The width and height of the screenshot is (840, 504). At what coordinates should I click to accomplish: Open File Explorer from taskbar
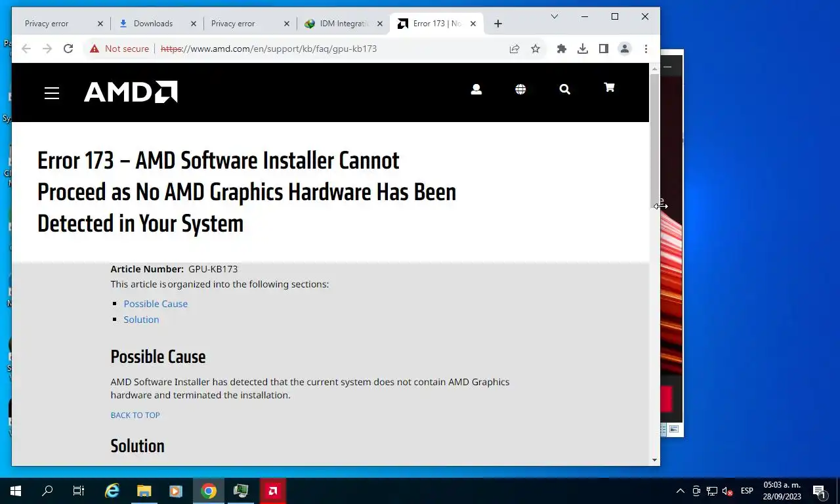144,491
